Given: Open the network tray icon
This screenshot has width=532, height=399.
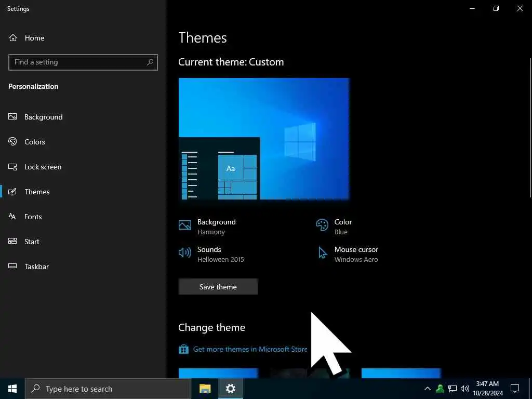Looking at the screenshot, I should click(x=453, y=389).
